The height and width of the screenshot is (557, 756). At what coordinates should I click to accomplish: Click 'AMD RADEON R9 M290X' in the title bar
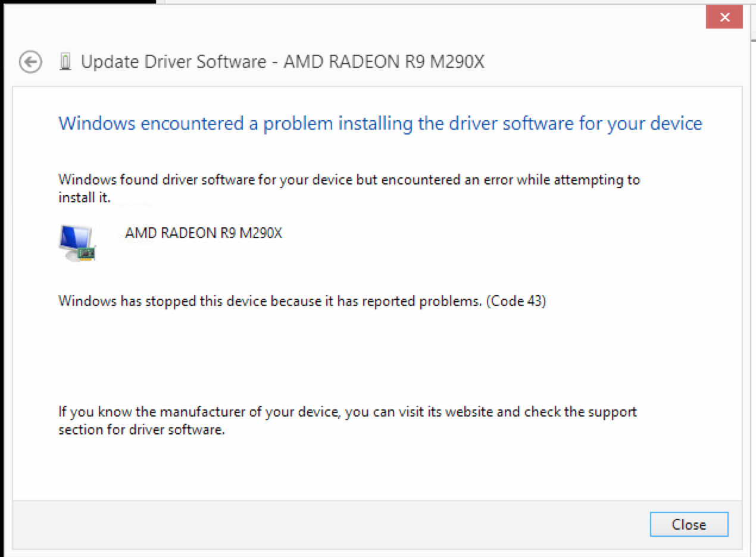pyautogui.click(x=384, y=61)
